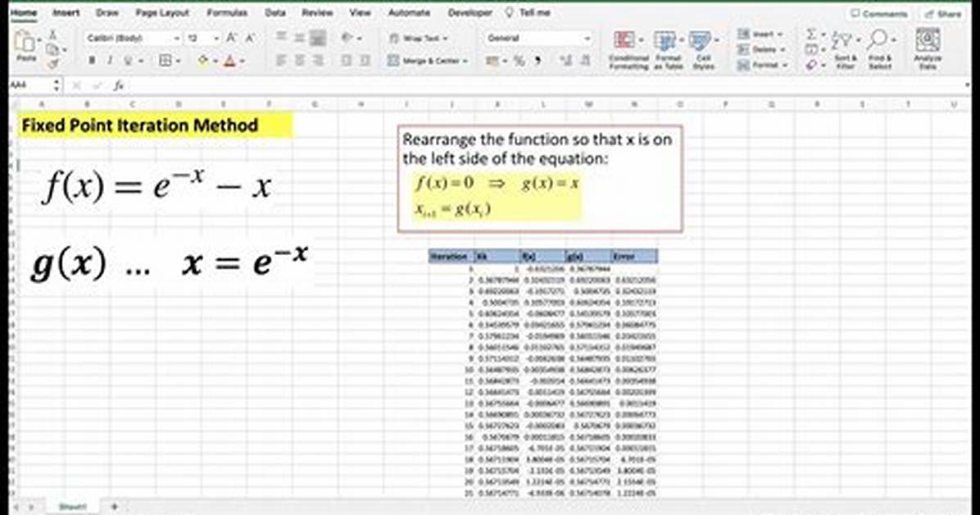The height and width of the screenshot is (515, 980).
Task: Align text right
Action: click(318, 61)
